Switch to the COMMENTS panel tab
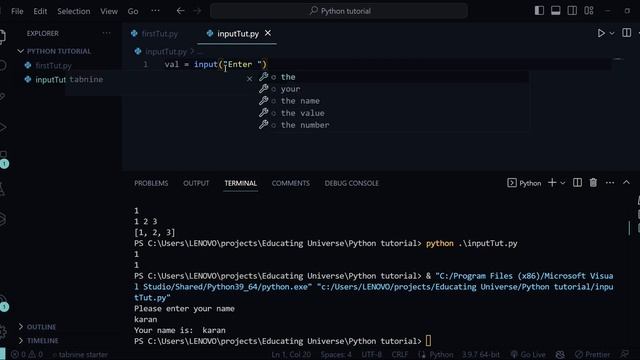 pyautogui.click(x=291, y=183)
